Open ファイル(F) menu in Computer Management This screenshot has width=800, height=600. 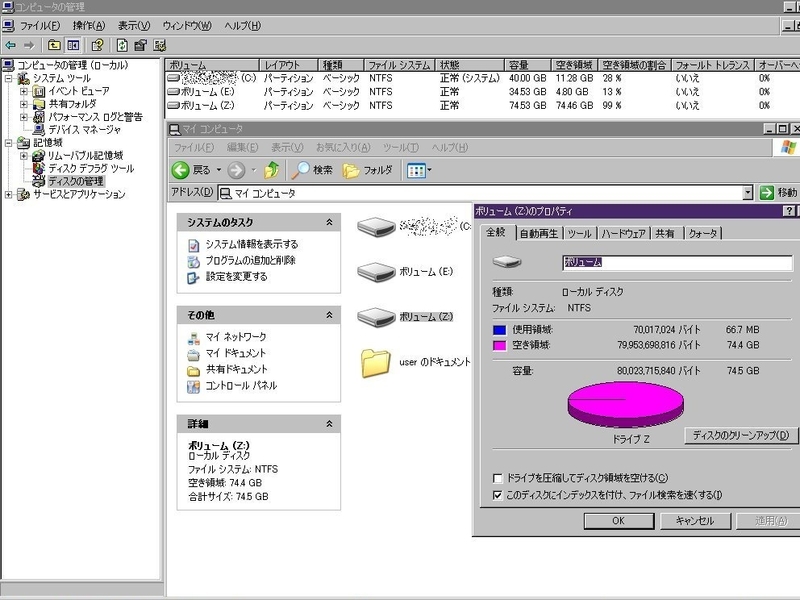click(x=40, y=26)
